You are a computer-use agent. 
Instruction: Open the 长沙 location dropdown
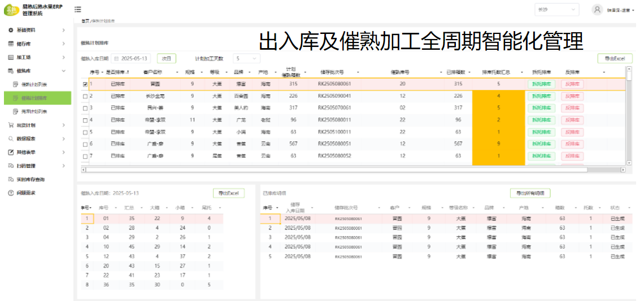pos(557,10)
